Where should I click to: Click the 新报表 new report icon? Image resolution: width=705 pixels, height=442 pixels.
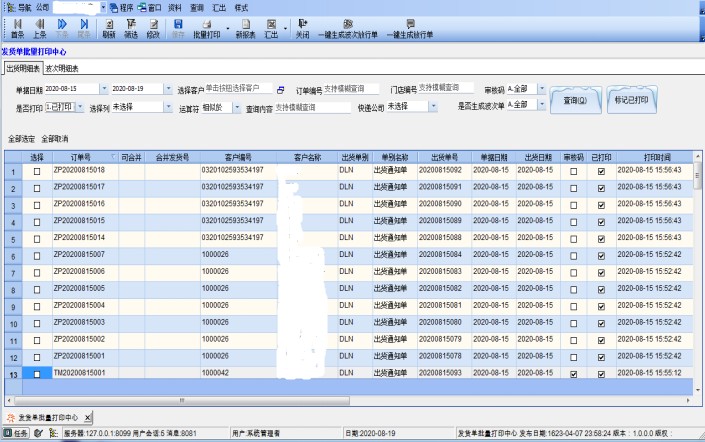245,29
